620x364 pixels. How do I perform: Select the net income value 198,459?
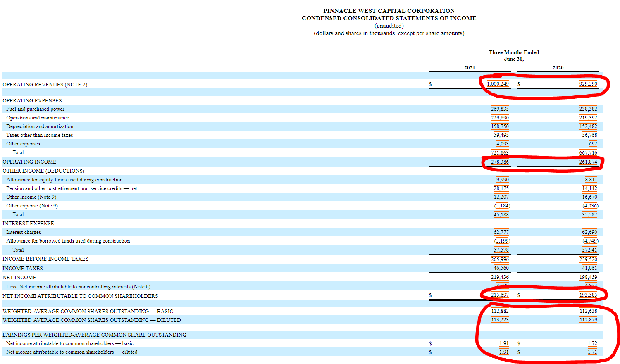pyautogui.click(x=588, y=277)
